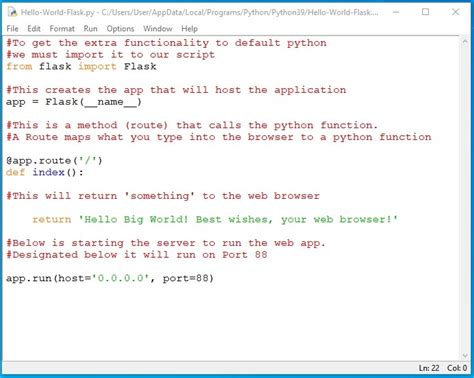The width and height of the screenshot is (474, 378).
Task: Click the return 'Hello Big World!' line
Action: [215, 219]
